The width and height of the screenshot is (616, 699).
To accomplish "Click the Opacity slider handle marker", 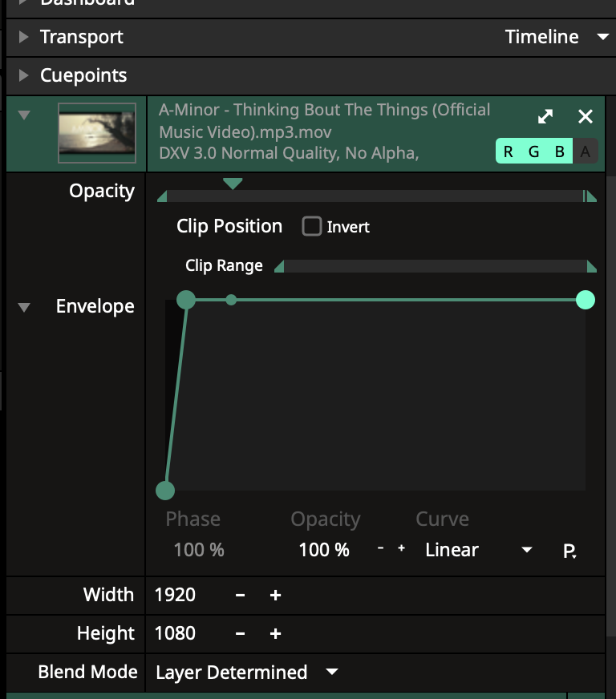I will point(233,184).
